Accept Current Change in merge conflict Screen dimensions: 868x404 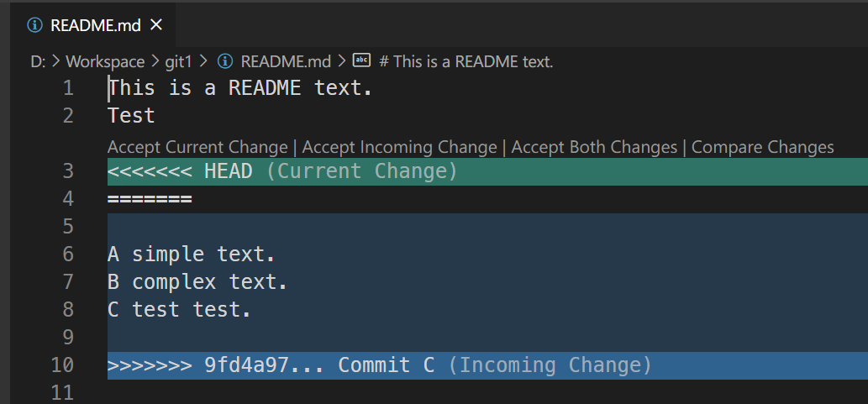[x=197, y=147]
